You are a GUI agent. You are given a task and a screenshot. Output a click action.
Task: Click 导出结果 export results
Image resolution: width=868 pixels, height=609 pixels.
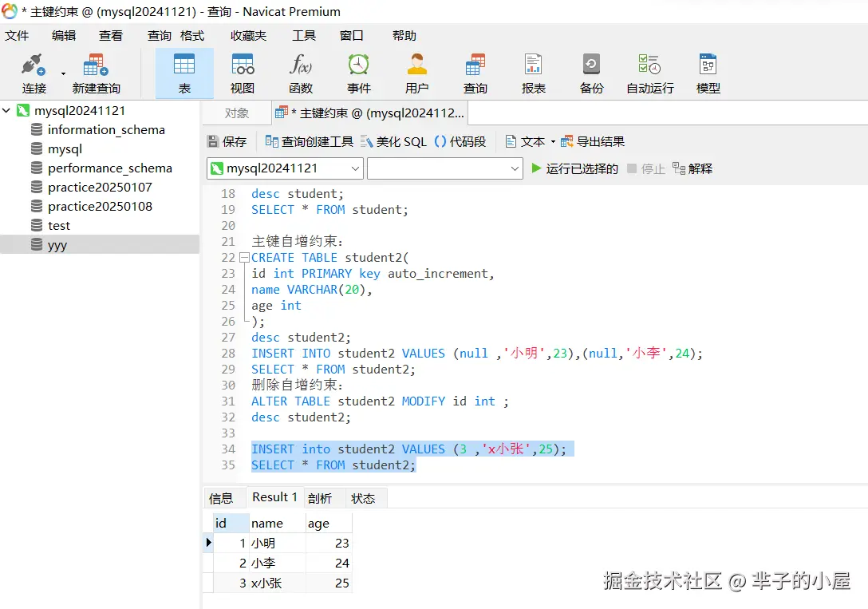coord(593,142)
